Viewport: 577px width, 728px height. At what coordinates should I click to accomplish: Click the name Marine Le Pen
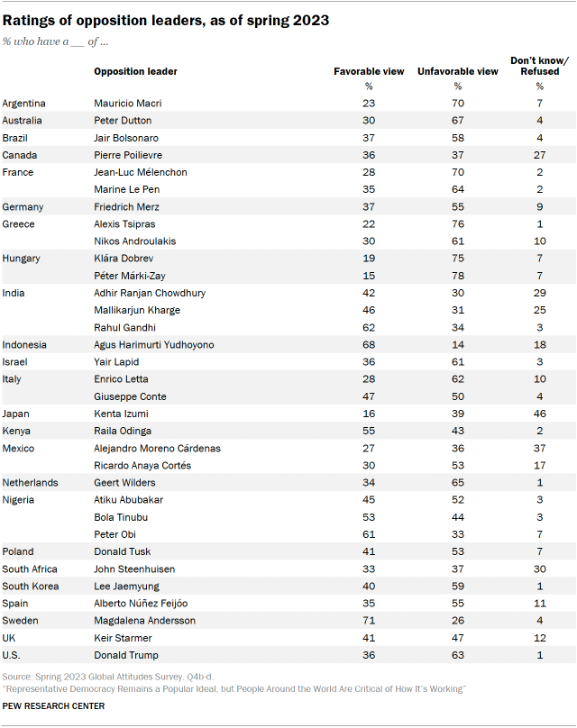pos(126,189)
